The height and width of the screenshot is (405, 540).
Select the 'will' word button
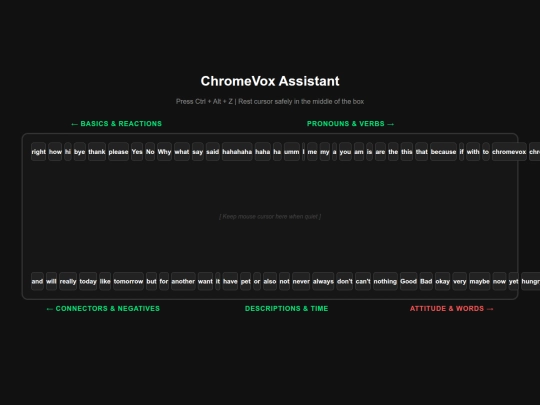pyautogui.click(x=51, y=281)
